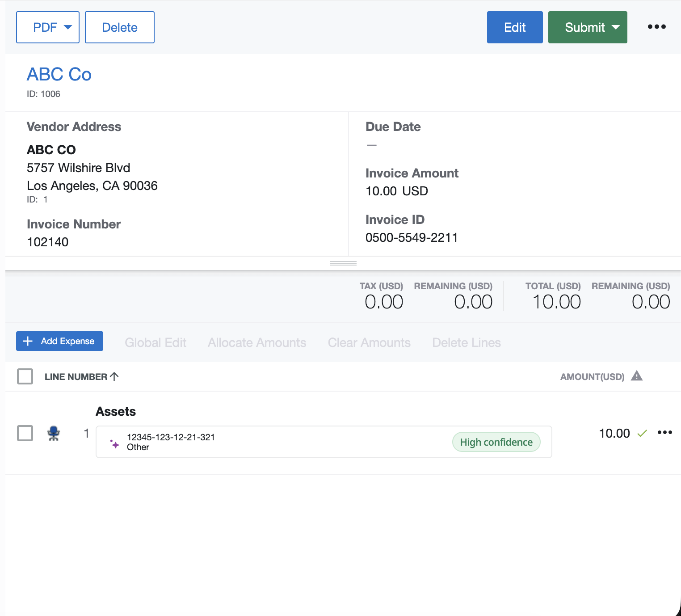Viewport: 681px width, 616px height.
Task: Click the panel resize handle divider
Action: click(343, 263)
